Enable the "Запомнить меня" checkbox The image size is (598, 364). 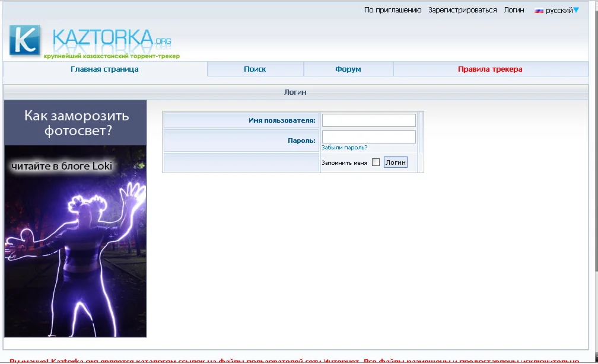point(376,161)
